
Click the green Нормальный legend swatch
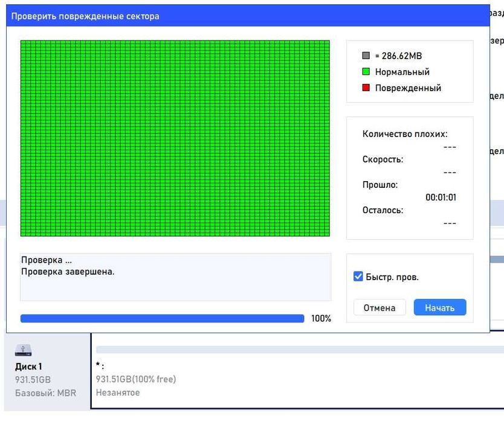366,71
